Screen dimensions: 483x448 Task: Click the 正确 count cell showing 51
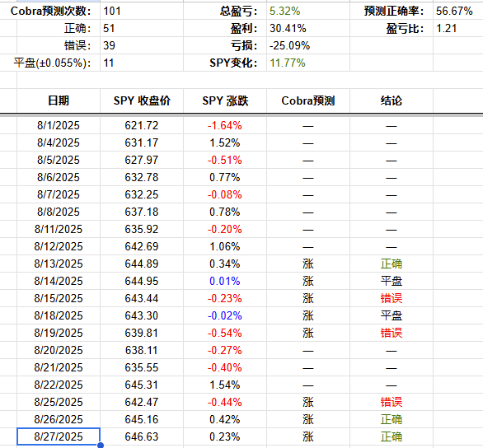point(142,28)
